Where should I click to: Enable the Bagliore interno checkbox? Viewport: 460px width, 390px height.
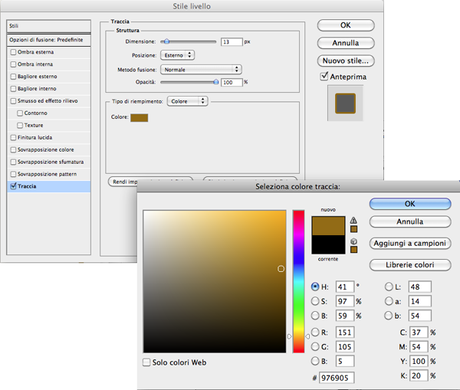coord(13,89)
